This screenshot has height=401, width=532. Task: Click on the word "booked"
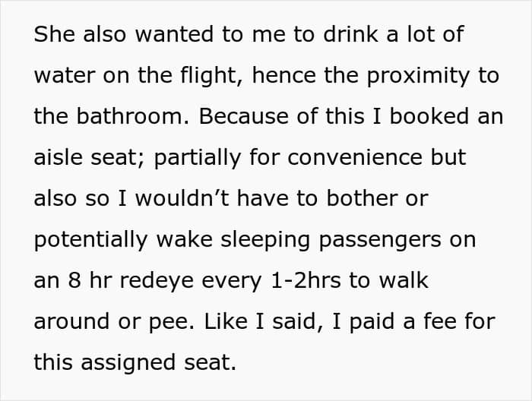pos(429,116)
